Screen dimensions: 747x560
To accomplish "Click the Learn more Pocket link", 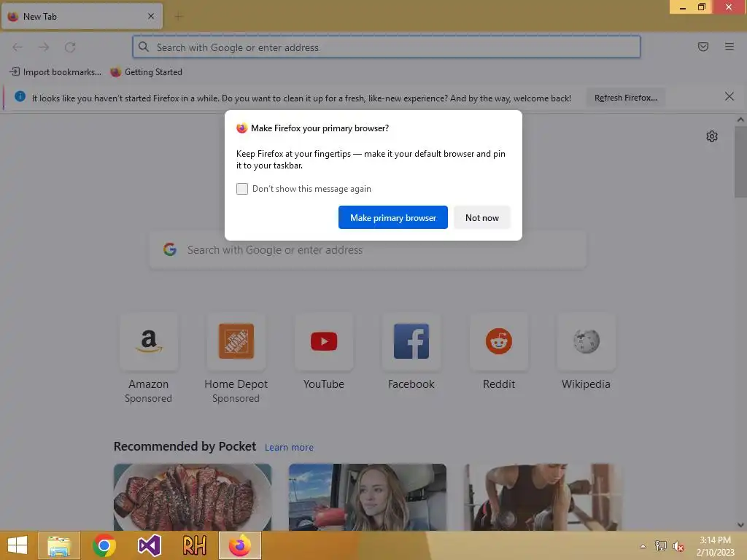I will point(289,447).
